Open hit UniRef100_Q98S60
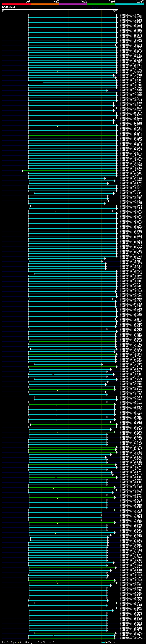Image resolution: width=146 pixels, height=644 pixels. coord(131,178)
